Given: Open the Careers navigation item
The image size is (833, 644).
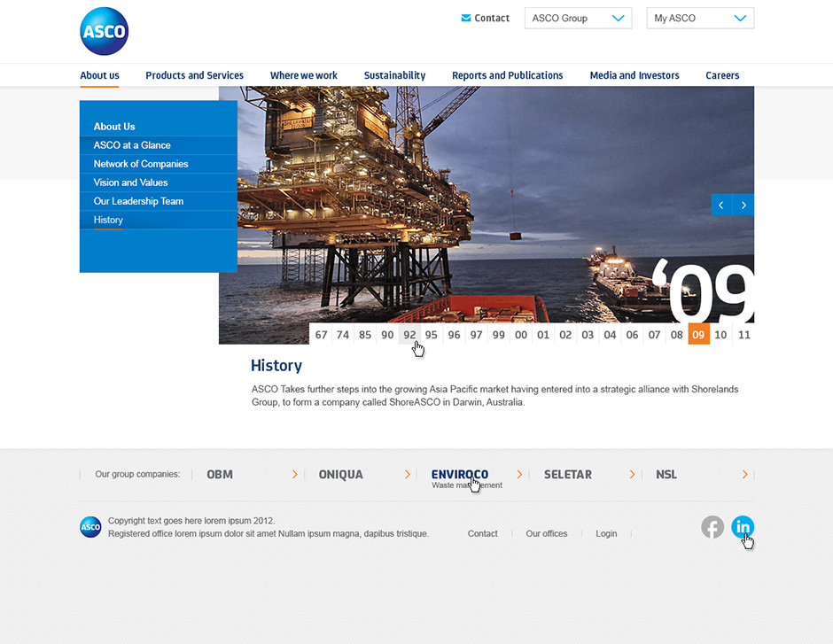Looking at the screenshot, I should (722, 75).
